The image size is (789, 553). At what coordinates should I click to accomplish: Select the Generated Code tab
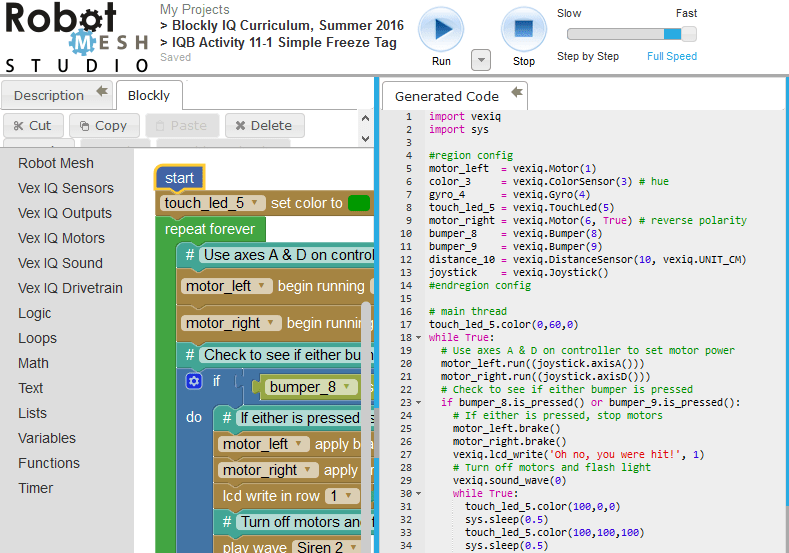(x=447, y=96)
